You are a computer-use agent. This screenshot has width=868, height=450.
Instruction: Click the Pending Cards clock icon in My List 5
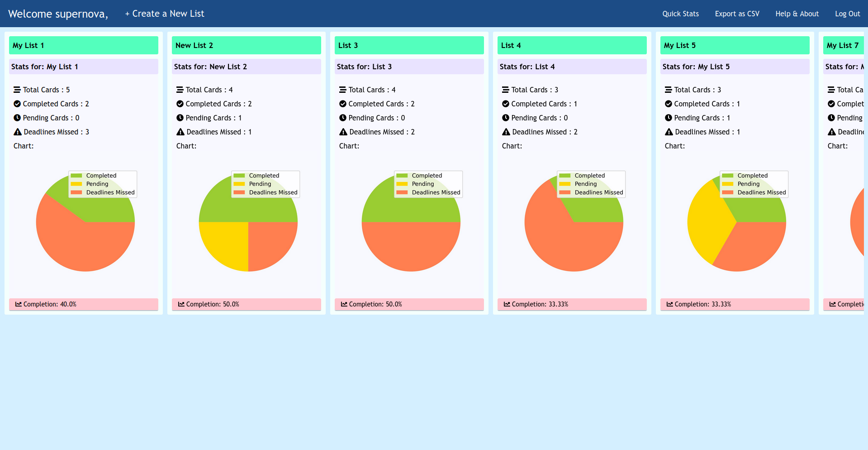click(669, 118)
